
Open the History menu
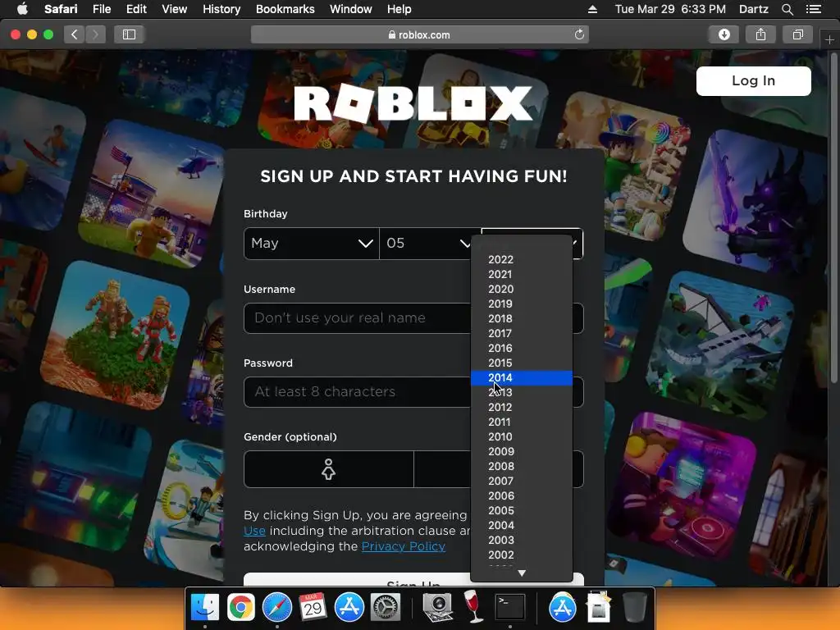click(x=221, y=9)
